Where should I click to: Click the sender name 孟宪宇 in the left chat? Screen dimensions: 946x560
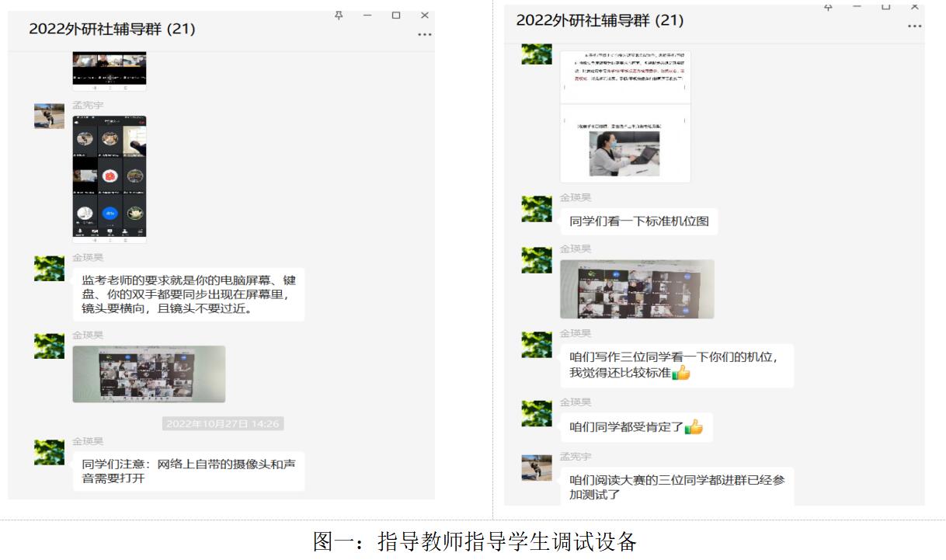coord(88,105)
